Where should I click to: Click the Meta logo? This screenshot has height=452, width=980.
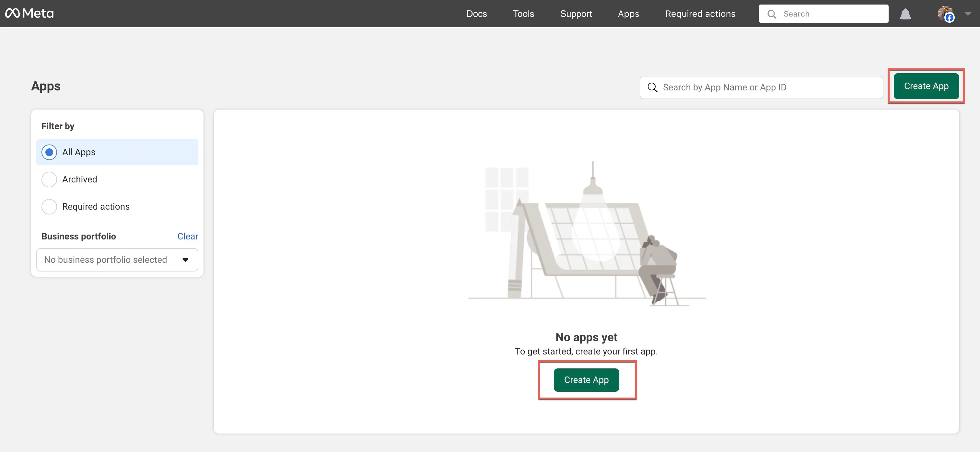29,13
